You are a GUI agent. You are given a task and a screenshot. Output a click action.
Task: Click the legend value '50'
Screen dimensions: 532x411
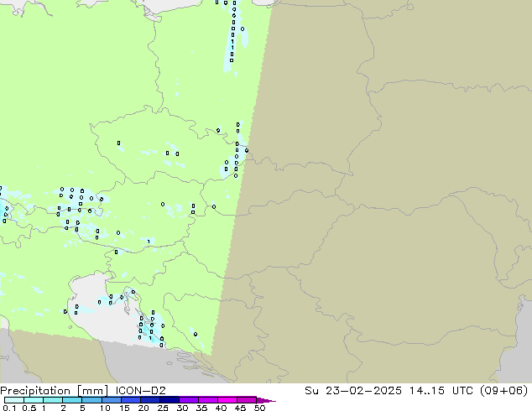pyautogui.click(x=259, y=408)
